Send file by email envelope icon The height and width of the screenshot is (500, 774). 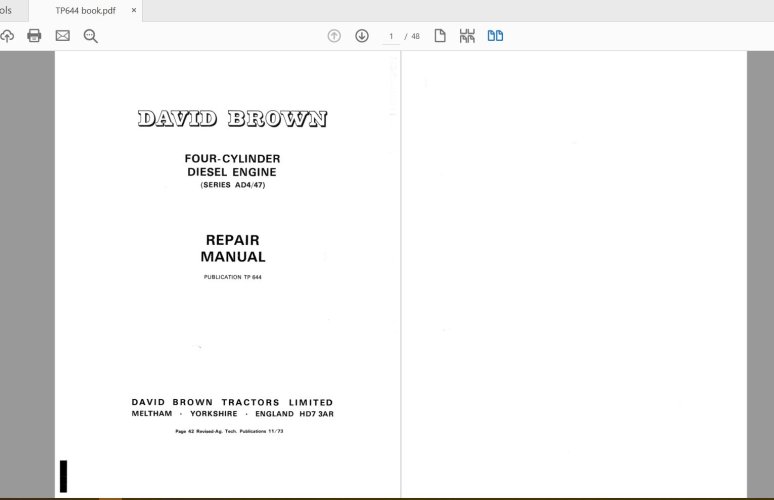point(62,36)
